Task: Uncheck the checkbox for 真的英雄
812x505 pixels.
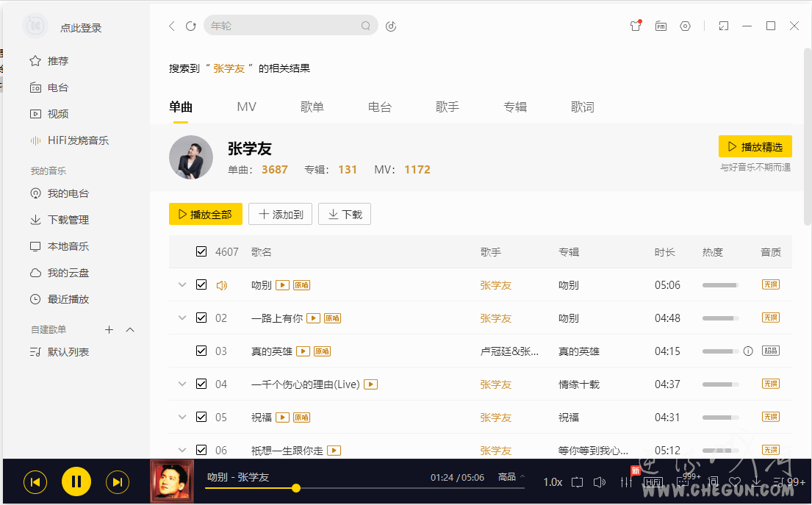Action: pyautogui.click(x=201, y=351)
